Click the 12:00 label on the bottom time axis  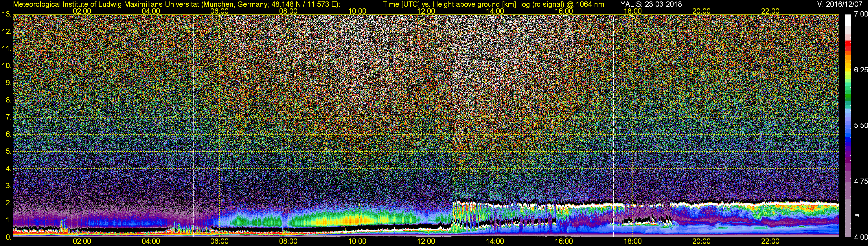pos(426,241)
